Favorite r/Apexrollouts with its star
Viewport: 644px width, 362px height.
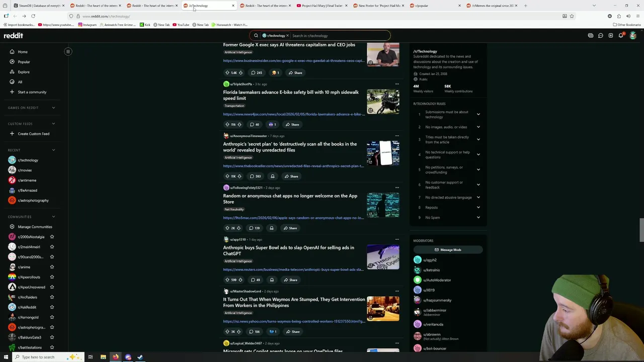(52, 277)
